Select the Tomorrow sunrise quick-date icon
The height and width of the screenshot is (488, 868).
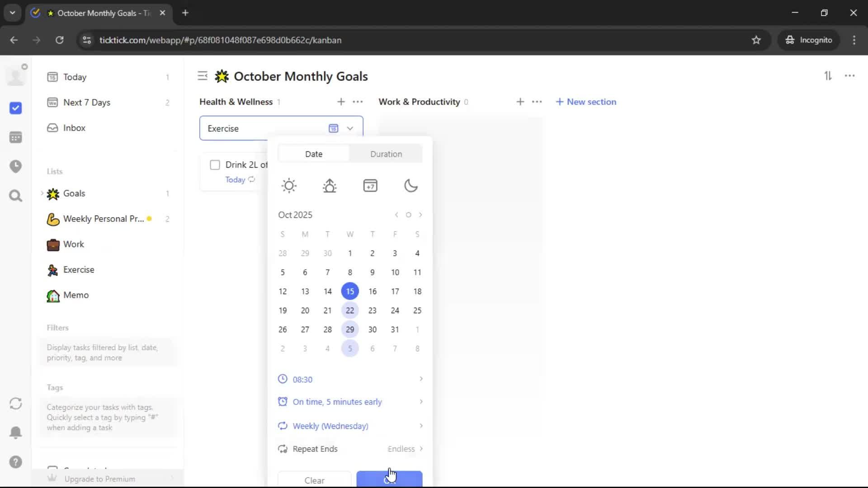330,186
